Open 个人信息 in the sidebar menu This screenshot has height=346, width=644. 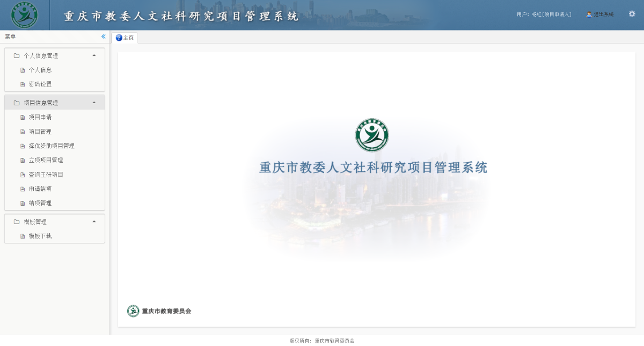[40, 70]
